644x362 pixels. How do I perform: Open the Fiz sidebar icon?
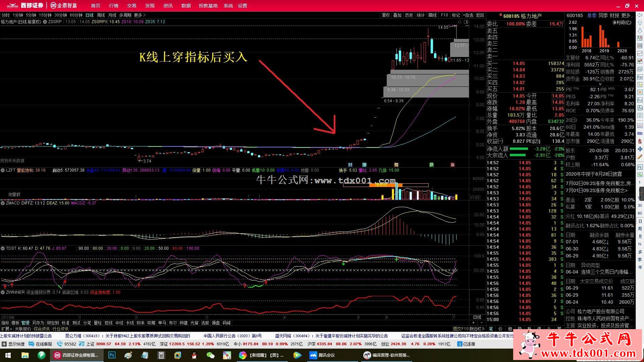point(640,100)
